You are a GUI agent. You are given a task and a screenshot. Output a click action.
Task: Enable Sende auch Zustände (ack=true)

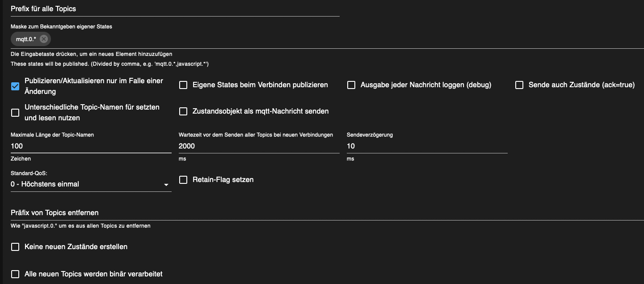(519, 85)
